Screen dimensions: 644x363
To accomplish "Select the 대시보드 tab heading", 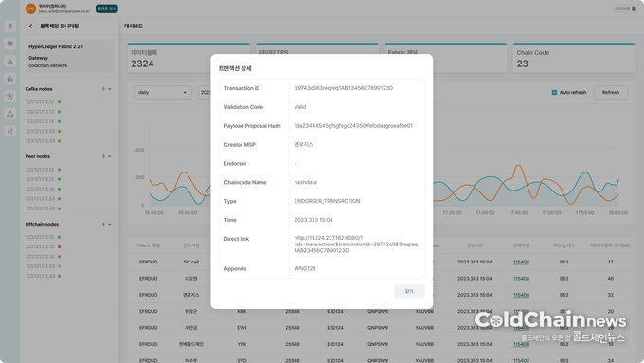I will pyautogui.click(x=134, y=26).
